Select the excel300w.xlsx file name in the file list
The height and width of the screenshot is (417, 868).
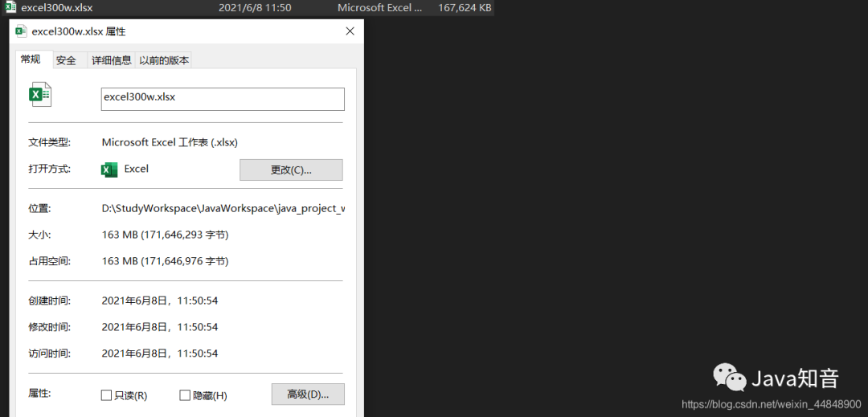[57, 8]
